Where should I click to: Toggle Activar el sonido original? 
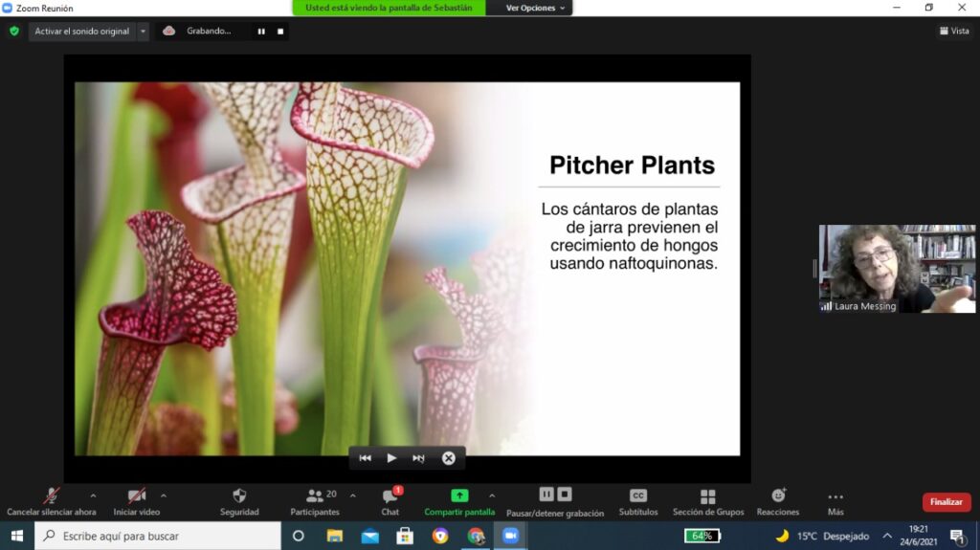coord(81,31)
